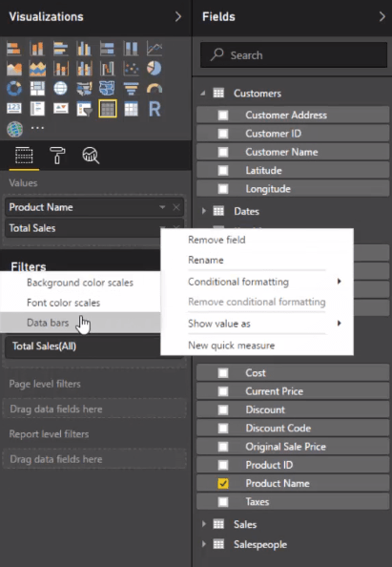Screen dimensions: 392x567
Task: Choose the donut chart visualization icon
Action: pos(14,88)
